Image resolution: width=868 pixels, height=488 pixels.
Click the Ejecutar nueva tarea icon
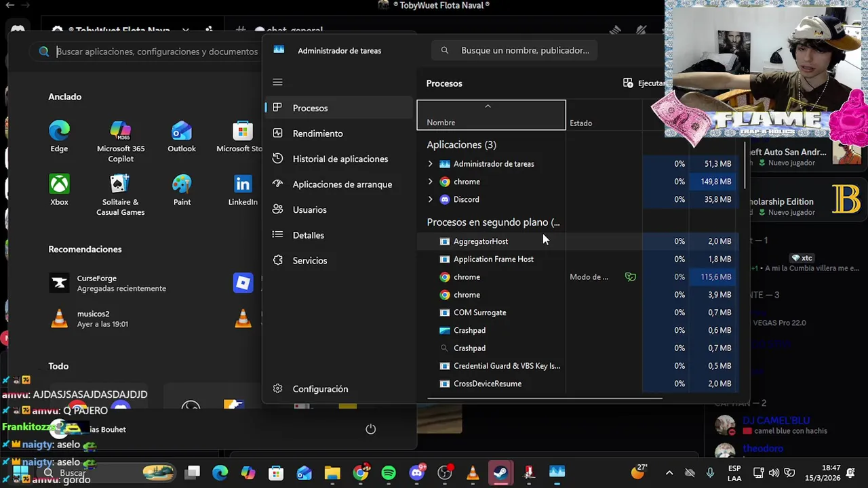click(x=628, y=83)
